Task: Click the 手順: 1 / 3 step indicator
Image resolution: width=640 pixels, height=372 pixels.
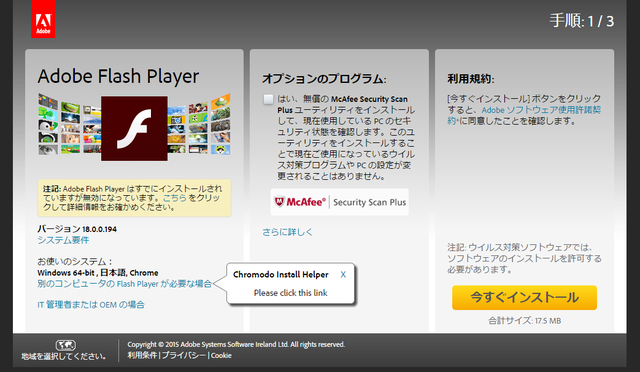Action: pos(582,21)
